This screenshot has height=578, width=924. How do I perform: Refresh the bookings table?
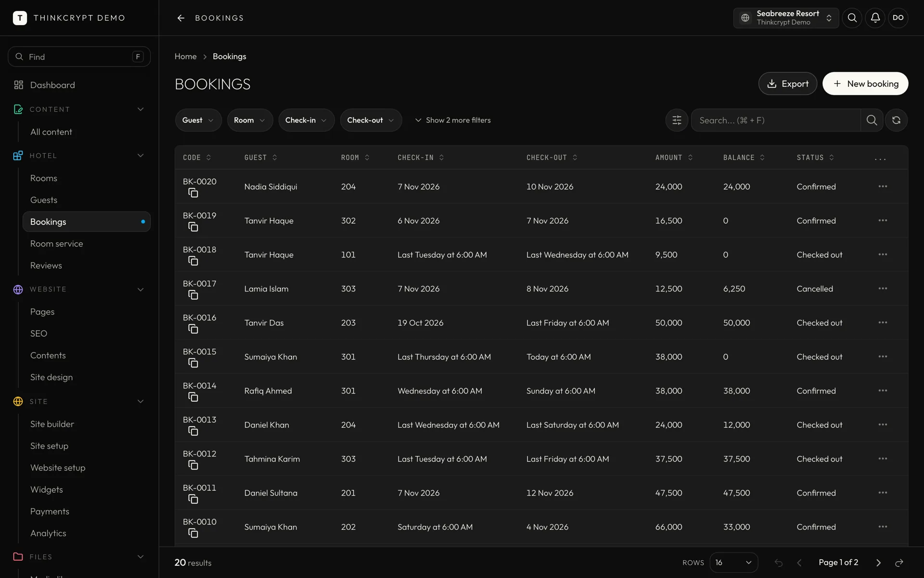click(x=896, y=120)
